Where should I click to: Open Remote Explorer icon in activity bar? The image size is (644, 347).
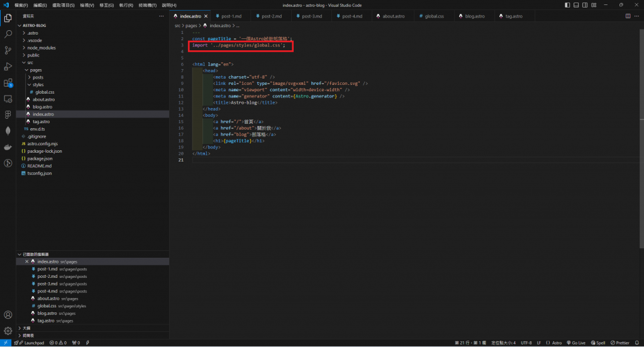click(x=8, y=99)
